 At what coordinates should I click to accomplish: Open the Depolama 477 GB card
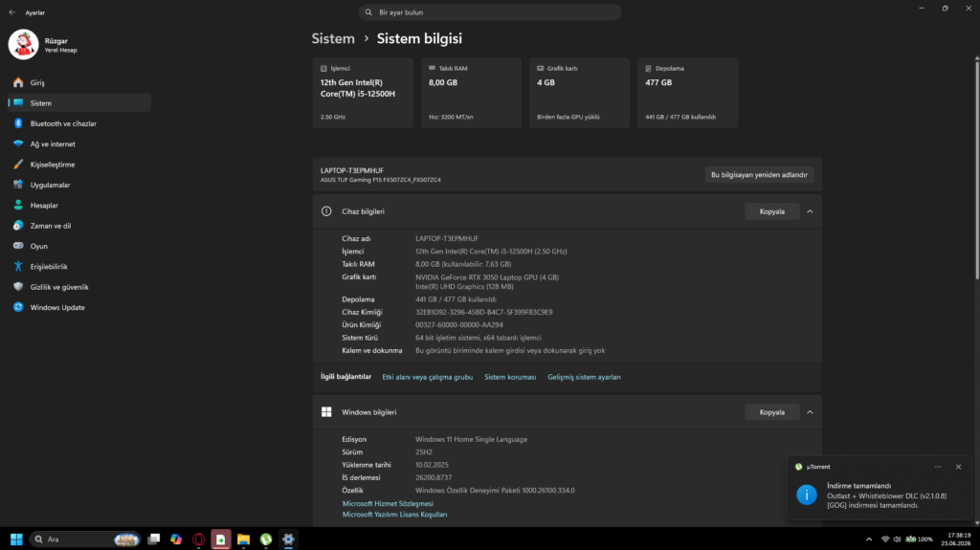687,93
